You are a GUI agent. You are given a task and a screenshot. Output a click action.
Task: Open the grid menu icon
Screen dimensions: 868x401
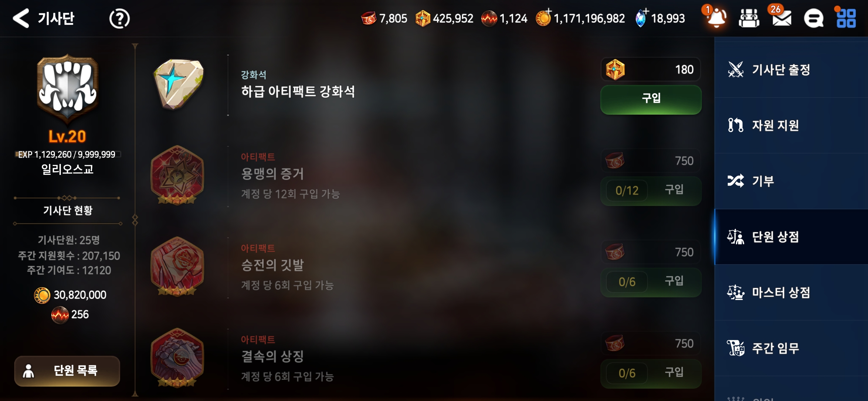pos(846,18)
